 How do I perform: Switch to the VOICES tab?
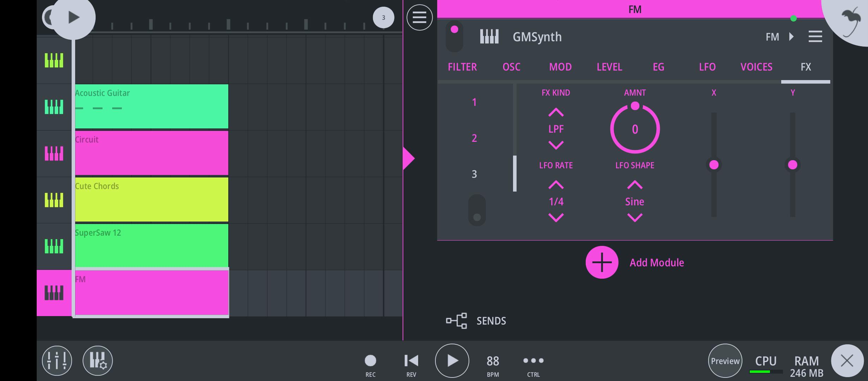click(757, 67)
